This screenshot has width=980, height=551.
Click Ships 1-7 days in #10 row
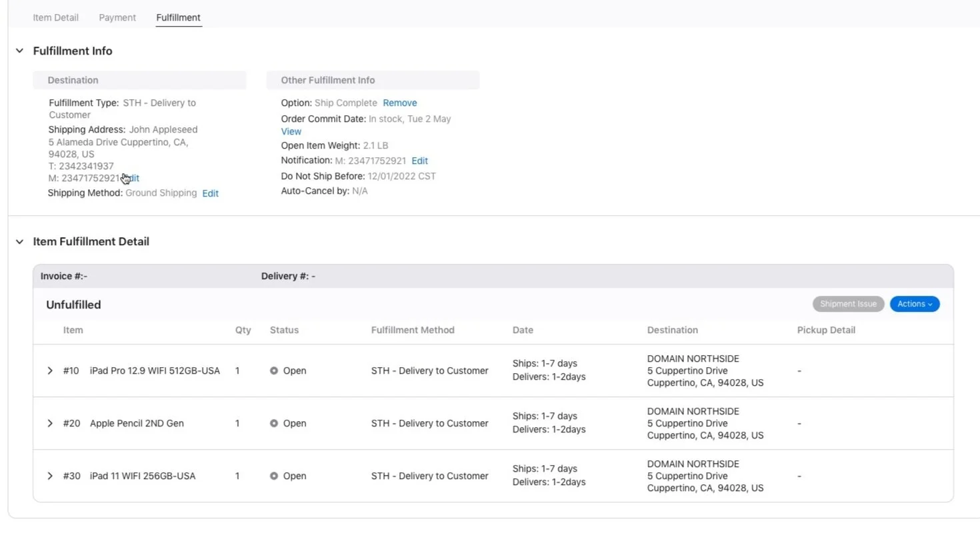pos(545,363)
